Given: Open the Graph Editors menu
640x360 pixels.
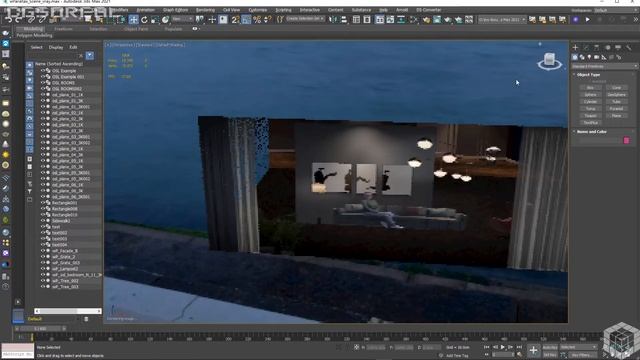Looking at the screenshot, I should [176, 10].
